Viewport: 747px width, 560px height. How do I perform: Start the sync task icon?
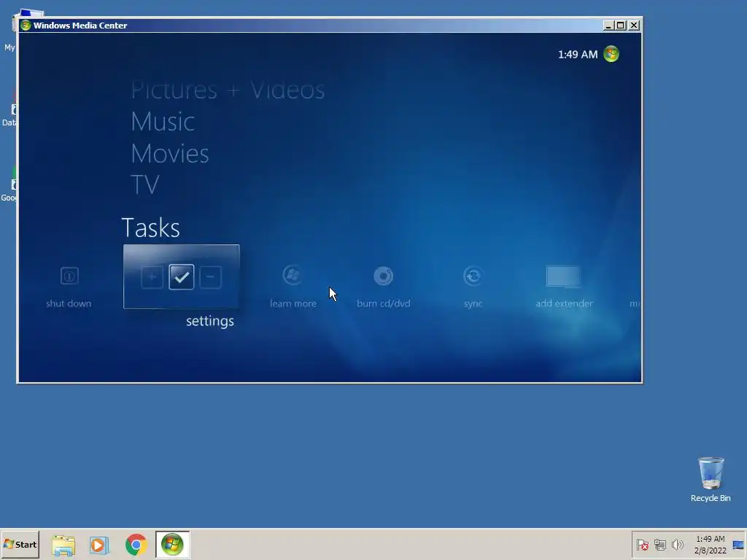pos(473,276)
